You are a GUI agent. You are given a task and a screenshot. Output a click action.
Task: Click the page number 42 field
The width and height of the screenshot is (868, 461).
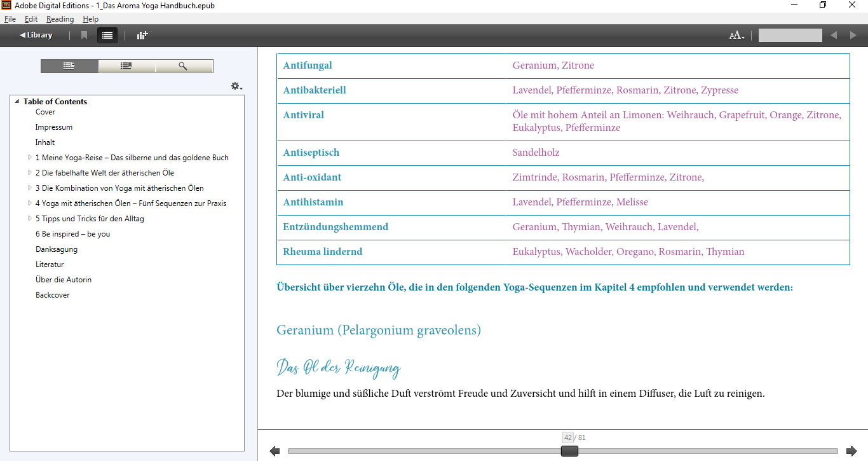(567, 437)
